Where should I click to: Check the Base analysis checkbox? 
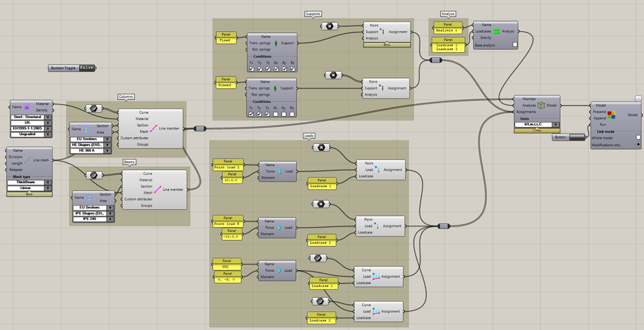[x=515, y=45]
